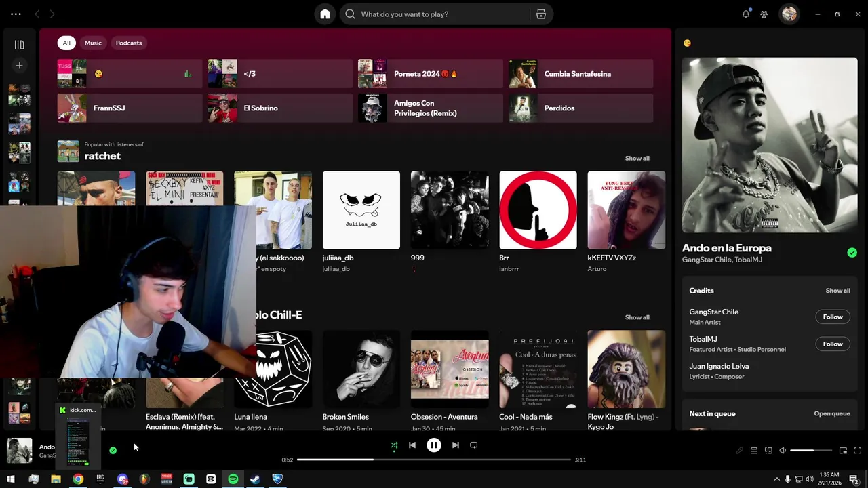
Task: Go to Spotify Home
Action: point(325,14)
